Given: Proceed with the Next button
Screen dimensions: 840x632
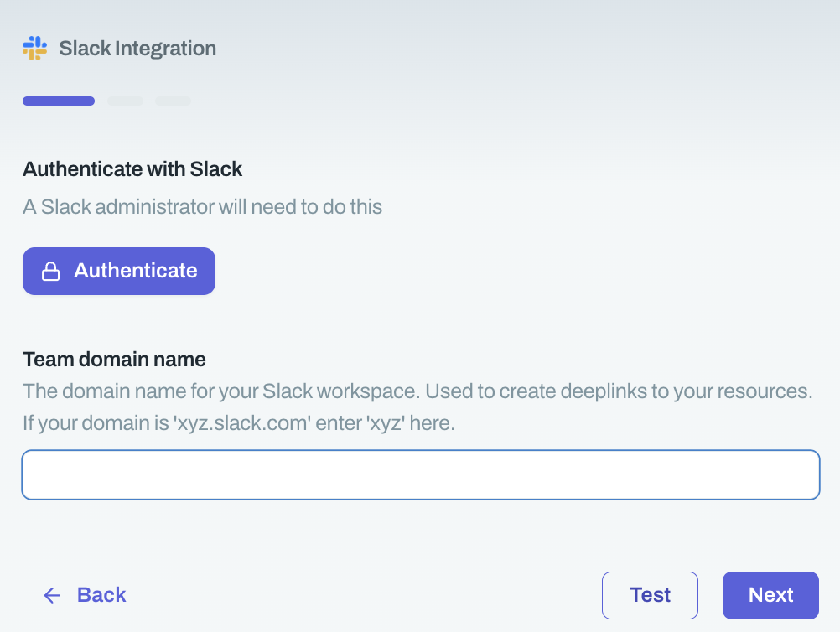Looking at the screenshot, I should 770,595.
